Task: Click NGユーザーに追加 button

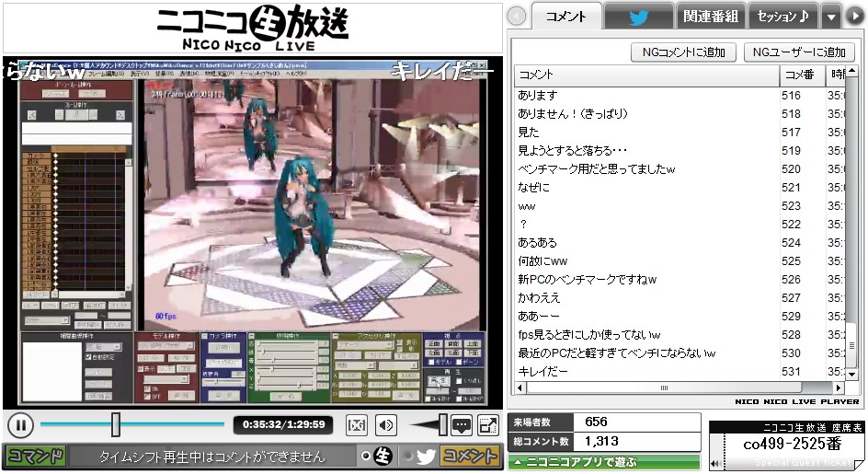Action: pos(799,52)
